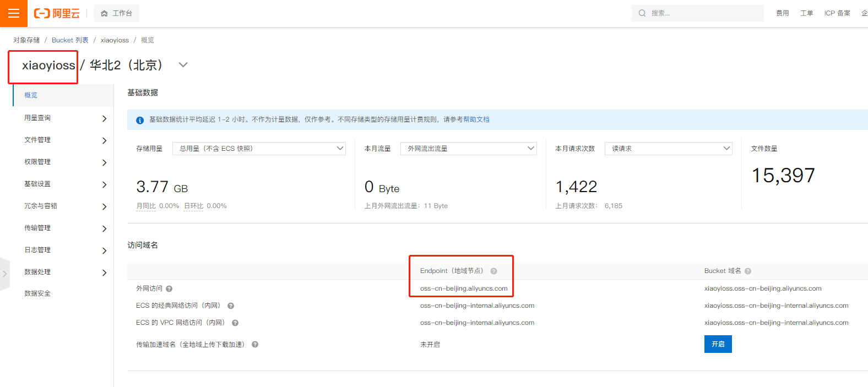The width and height of the screenshot is (868, 387).
Task: Click the 1,422 request count value
Action: [576, 187]
